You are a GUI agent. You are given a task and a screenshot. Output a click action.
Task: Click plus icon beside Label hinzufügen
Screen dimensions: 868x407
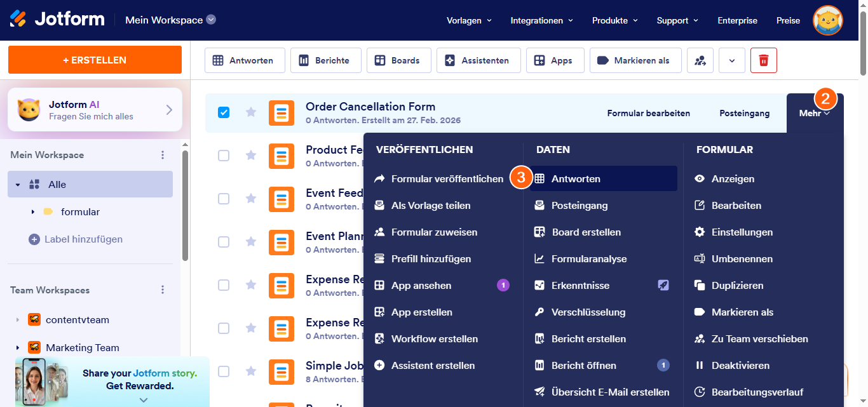point(34,239)
